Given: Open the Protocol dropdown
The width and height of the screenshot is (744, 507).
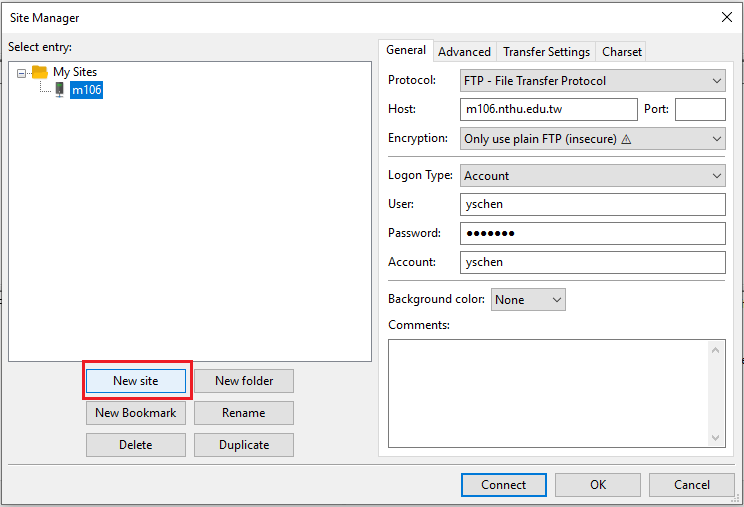Looking at the screenshot, I should 593,81.
